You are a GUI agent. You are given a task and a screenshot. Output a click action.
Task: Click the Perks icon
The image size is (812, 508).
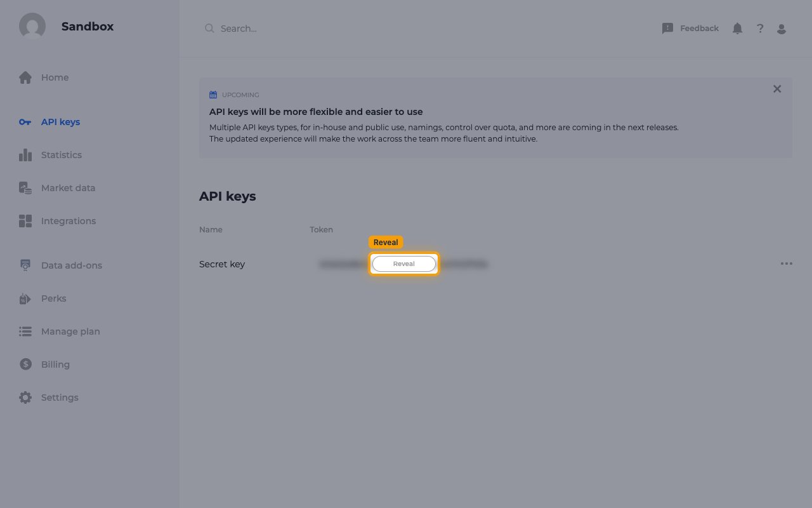point(25,298)
